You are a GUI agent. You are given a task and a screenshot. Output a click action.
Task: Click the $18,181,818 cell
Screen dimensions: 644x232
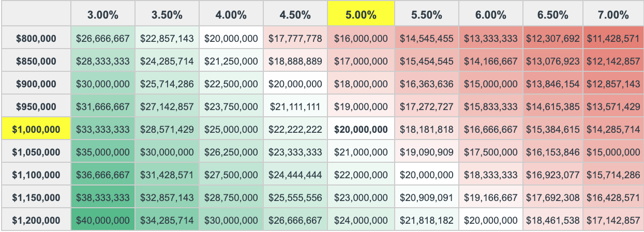[x=426, y=129]
